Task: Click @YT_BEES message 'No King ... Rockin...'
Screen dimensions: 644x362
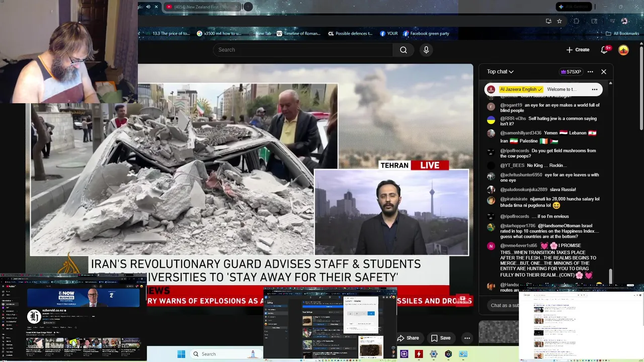Action: tap(547, 165)
